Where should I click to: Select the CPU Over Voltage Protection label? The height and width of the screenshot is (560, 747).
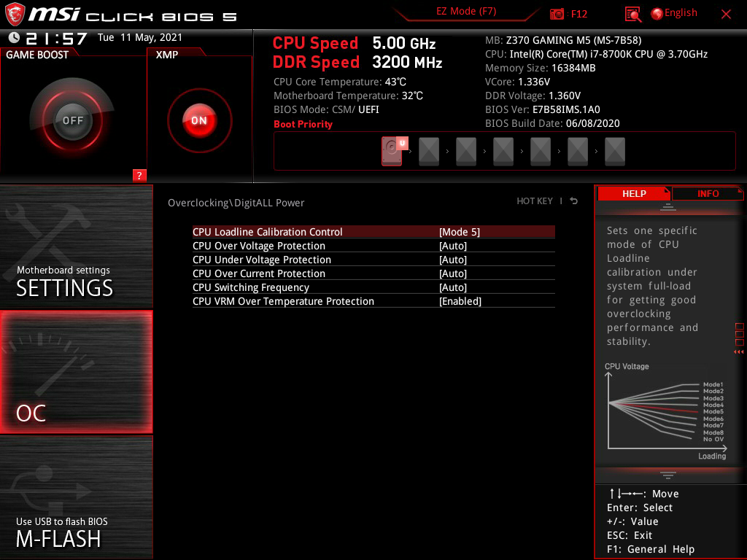259,246
